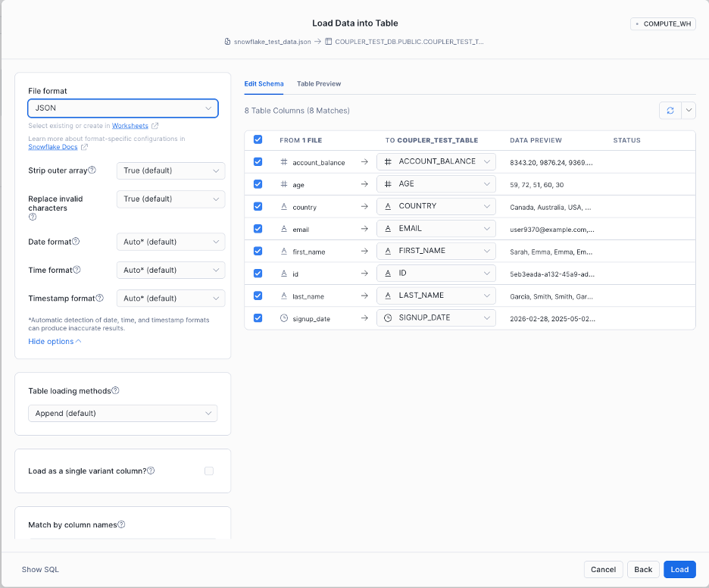
Task: Click help icon beside Table loading methods
Action: pyautogui.click(x=116, y=391)
